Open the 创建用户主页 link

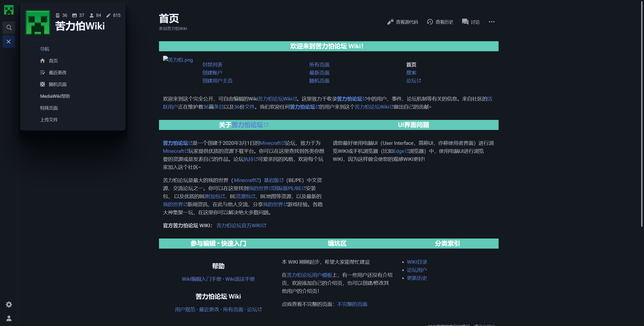point(217,81)
